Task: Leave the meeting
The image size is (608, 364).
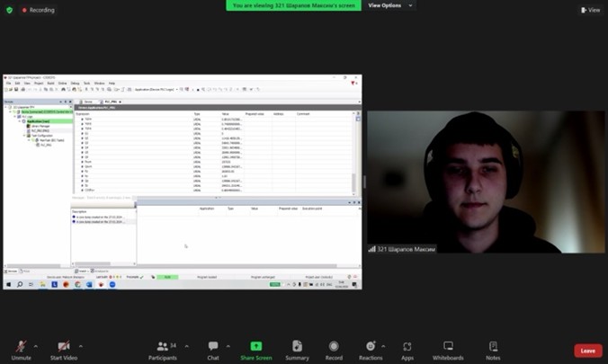Action: click(x=587, y=351)
